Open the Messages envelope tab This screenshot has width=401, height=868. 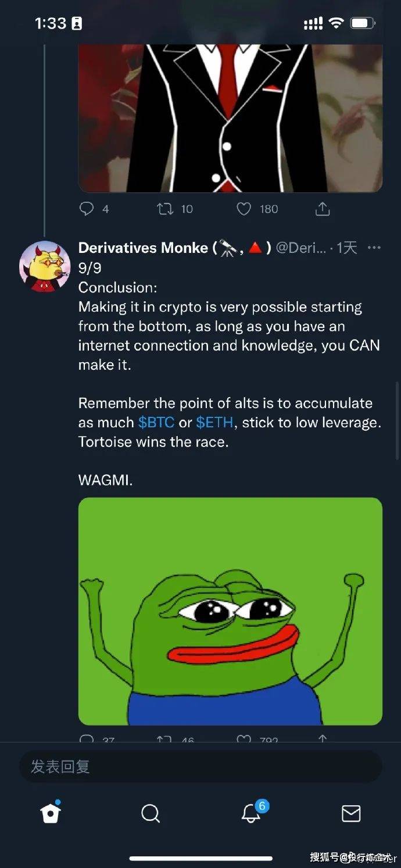(351, 813)
